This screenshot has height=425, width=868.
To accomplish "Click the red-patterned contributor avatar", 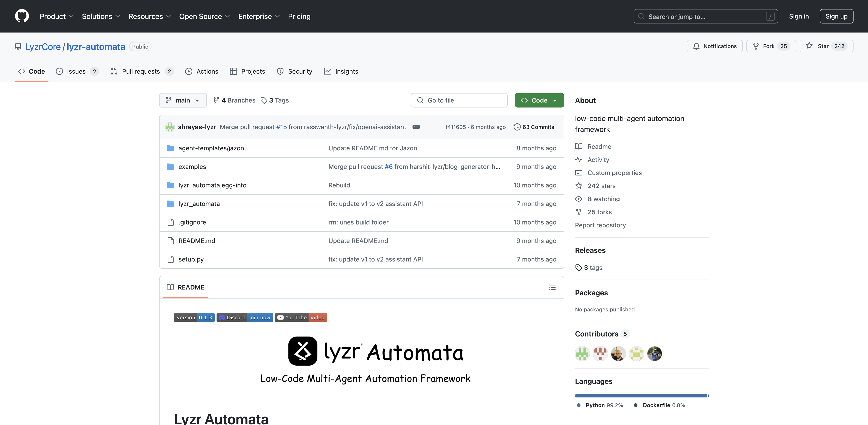I will click(x=600, y=353).
